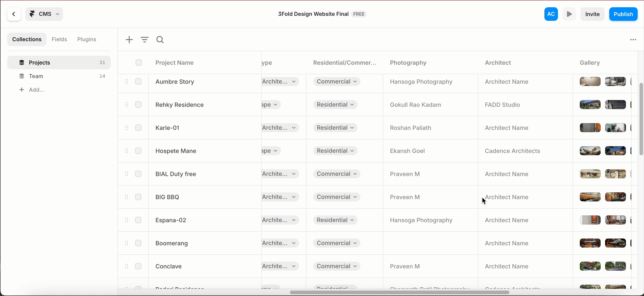
Task: Open the three-dot more options menu
Action: click(633, 40)
